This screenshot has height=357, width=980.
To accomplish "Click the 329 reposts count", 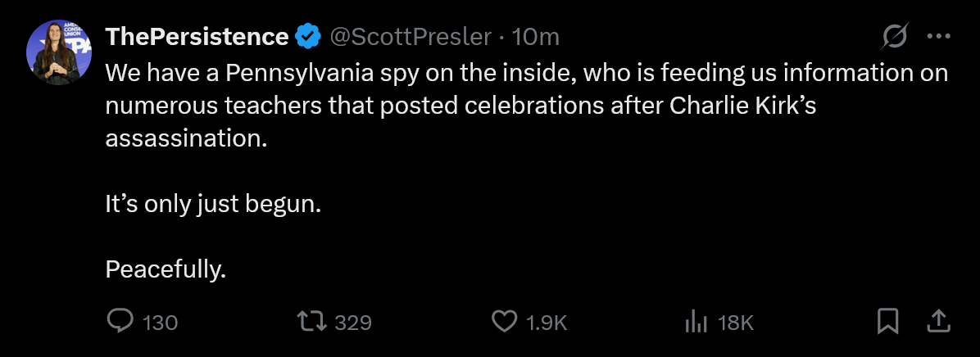I will (x=353, y=323).
